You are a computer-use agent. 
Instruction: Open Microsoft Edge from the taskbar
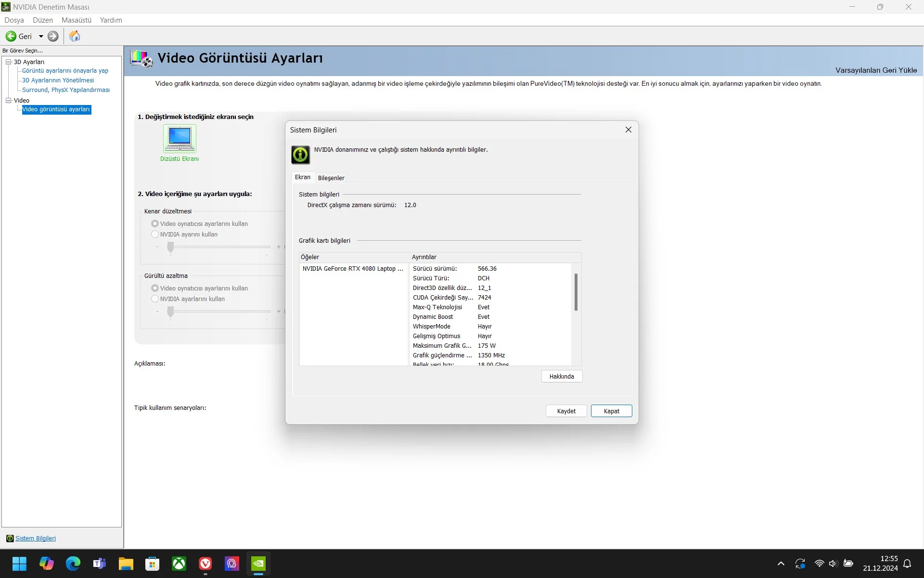(73, 564)
